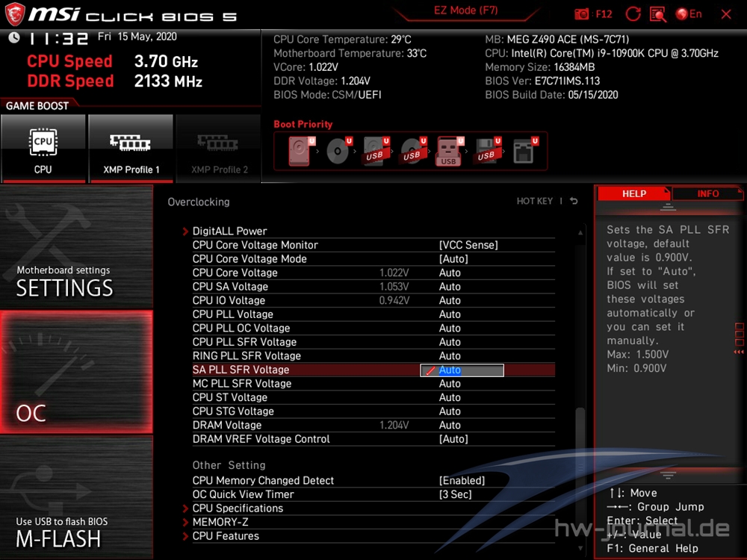The height and width of the screenshot is (560, 747).
Task: Click the MSI dragon shield logo
Action: (x=15, y=13)
